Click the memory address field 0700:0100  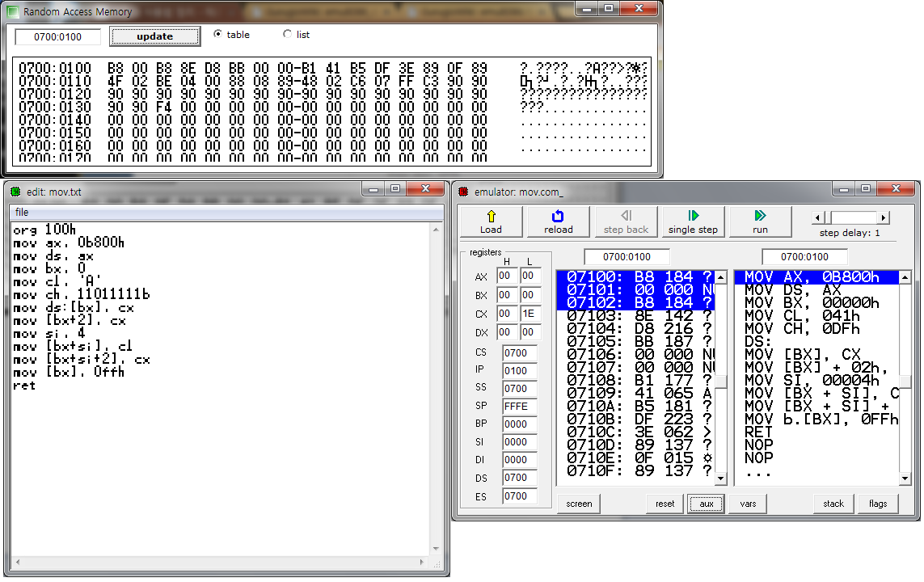pyautogui.click(x=57, y=37)
